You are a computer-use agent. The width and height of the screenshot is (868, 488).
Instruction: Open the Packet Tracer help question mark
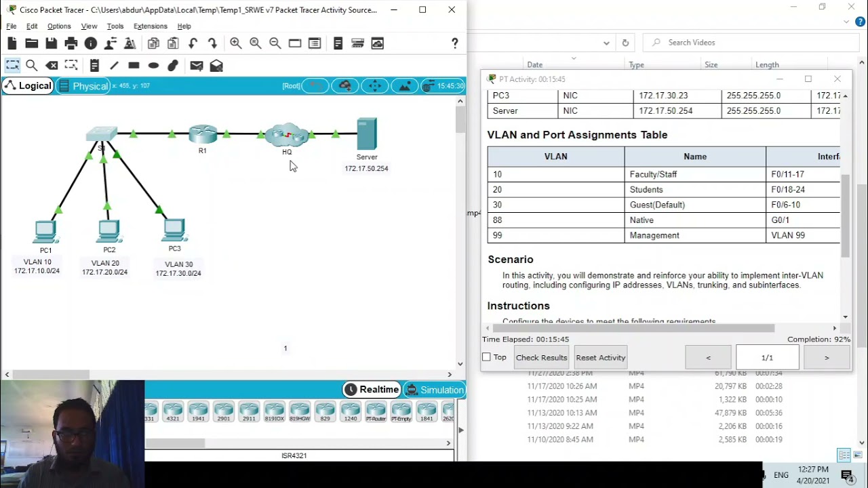(455, 43)
